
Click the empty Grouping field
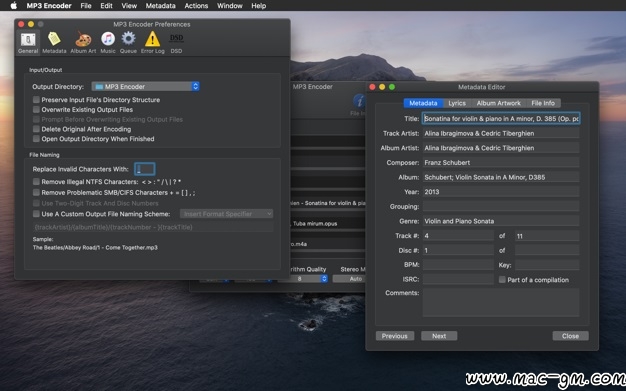tap(501, 206)
